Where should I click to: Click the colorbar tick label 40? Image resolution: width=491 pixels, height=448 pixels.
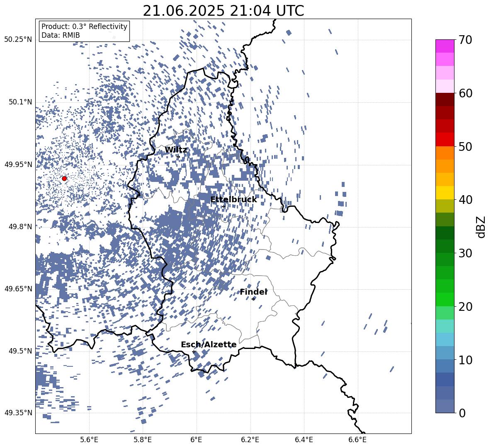[465, 200]
